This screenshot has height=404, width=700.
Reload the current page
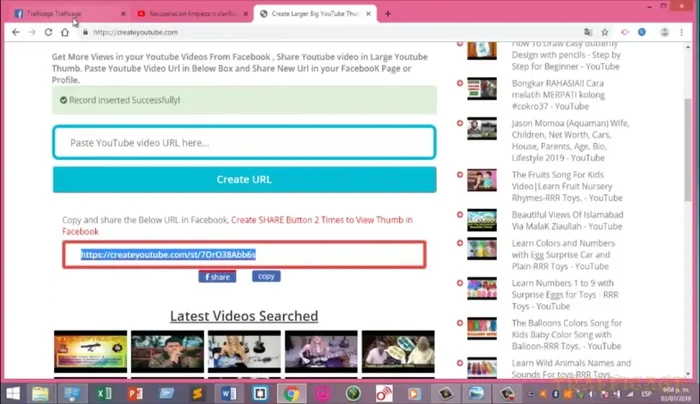point(48,32)
